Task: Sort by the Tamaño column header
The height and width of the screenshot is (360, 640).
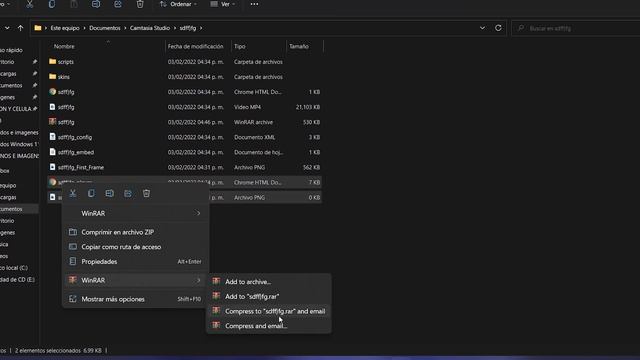Action: click(299, 47)
